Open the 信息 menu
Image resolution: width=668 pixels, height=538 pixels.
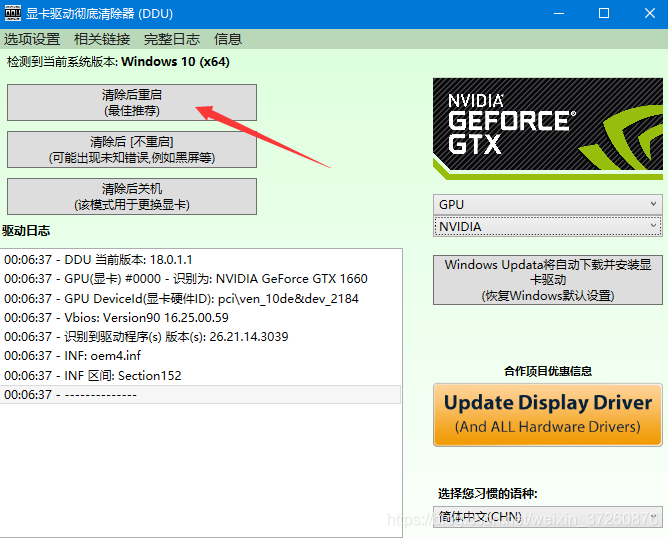click(228, 39)
